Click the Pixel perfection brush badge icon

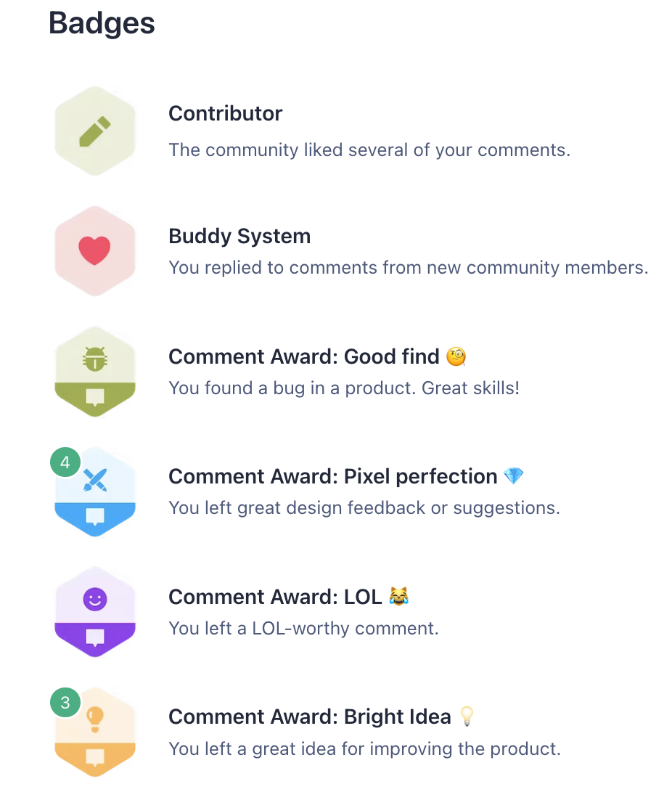click(95, 492)
